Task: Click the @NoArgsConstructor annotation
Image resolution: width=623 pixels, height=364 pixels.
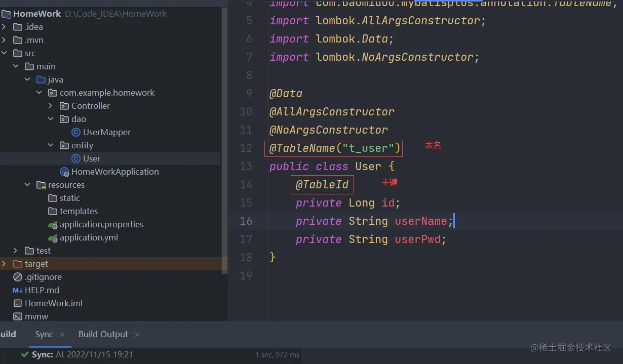Action: (329, 130)
